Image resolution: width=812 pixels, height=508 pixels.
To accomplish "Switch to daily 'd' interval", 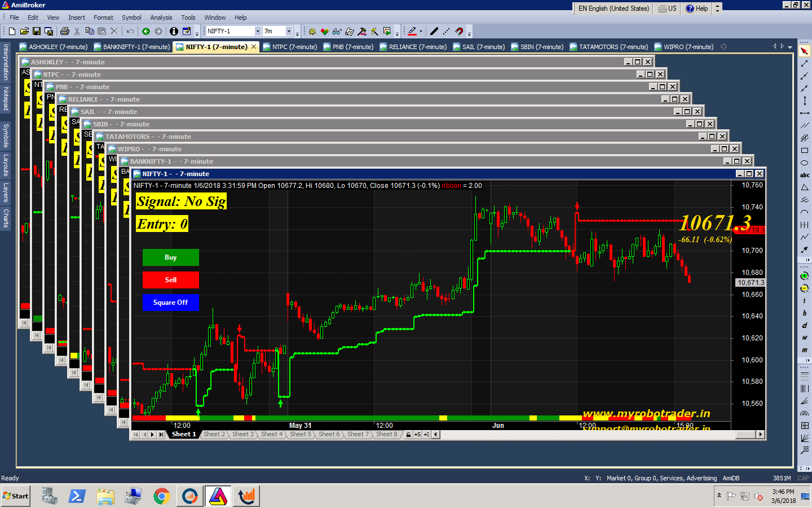I will [805, 326].
